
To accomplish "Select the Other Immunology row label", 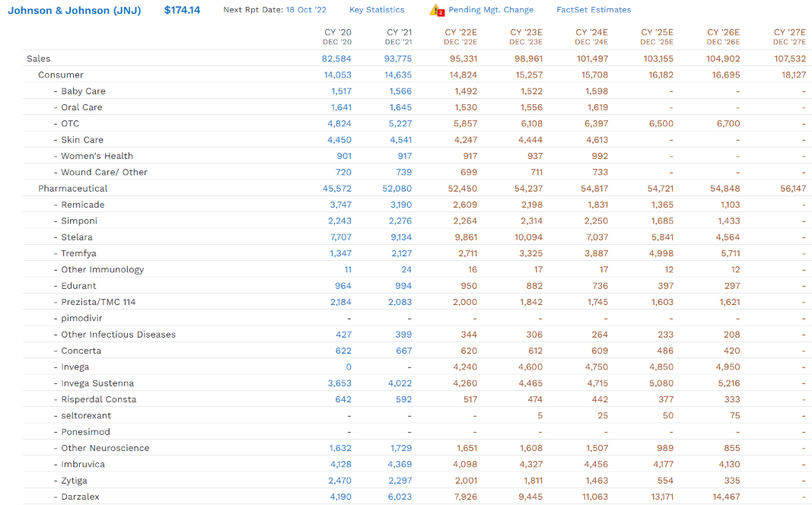I will click(x=102, y=269).
